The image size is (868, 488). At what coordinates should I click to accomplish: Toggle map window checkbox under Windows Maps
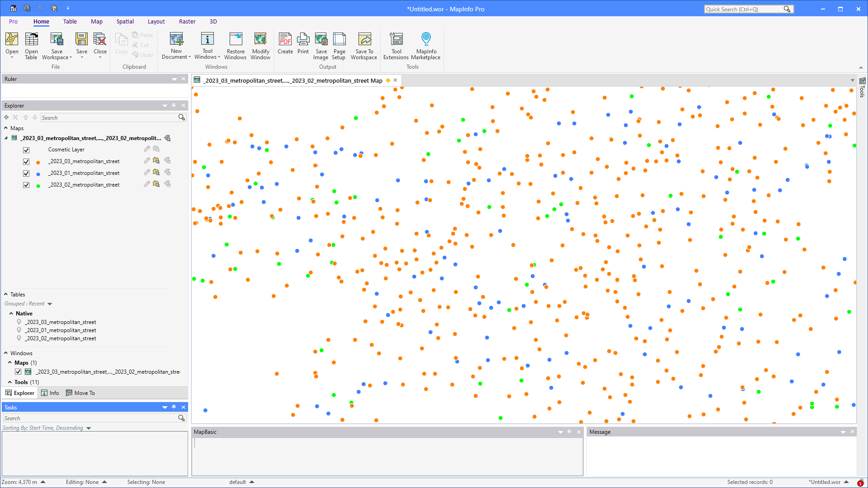click(x=18, y=372)
